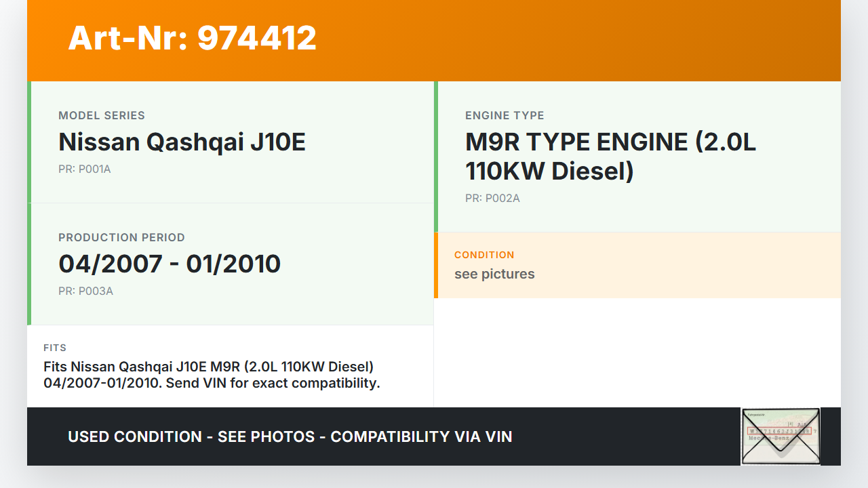Select the "see pictures" condition text
The height and width of the screenshot is (488, 868).
pyautogui.click(x=494, y=274)
